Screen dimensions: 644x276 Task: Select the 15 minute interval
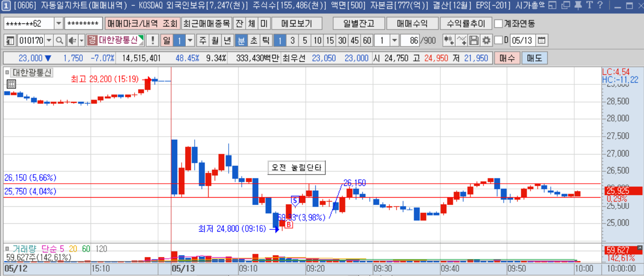(330, 41)
